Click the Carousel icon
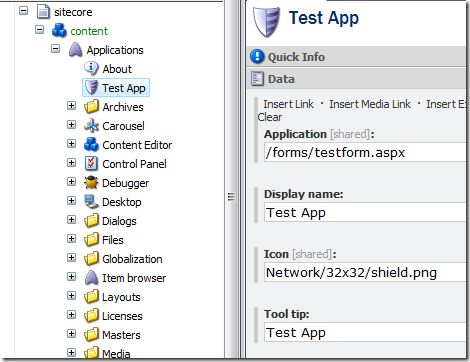 click(91, 126)
